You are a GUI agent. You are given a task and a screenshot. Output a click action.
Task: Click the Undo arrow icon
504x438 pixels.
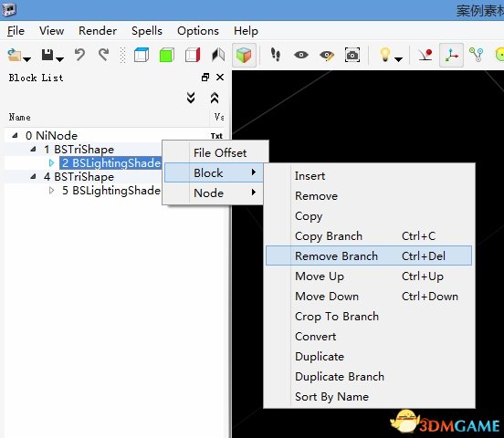[x=79, y=55]
